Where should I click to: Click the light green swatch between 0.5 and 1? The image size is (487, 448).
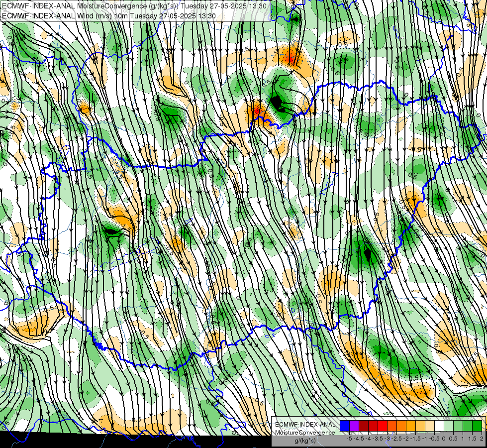click(458, 426)
